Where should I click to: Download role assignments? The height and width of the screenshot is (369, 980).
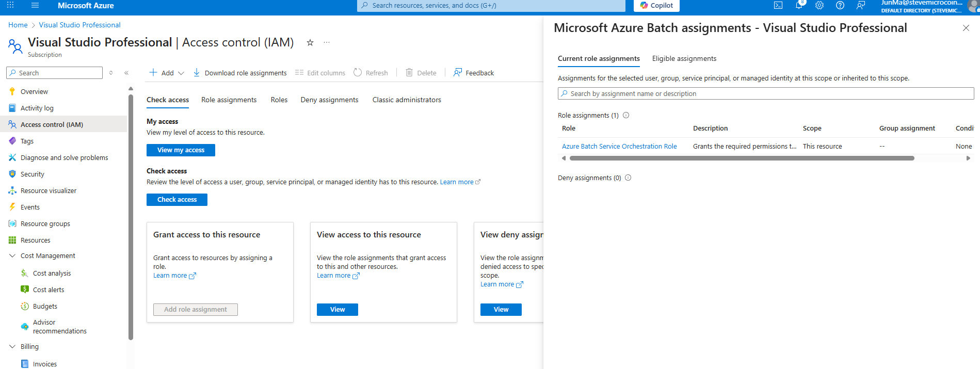(x=240, y=73)
